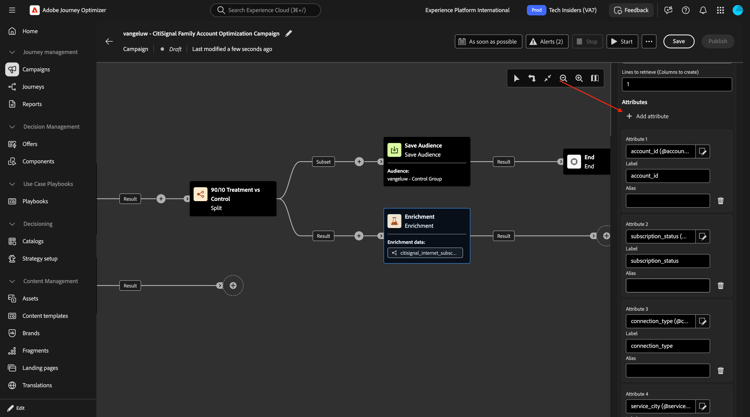This screenshot has height=417, width=750.
Task: Open the user profile avatar
Action: [738, 10]
